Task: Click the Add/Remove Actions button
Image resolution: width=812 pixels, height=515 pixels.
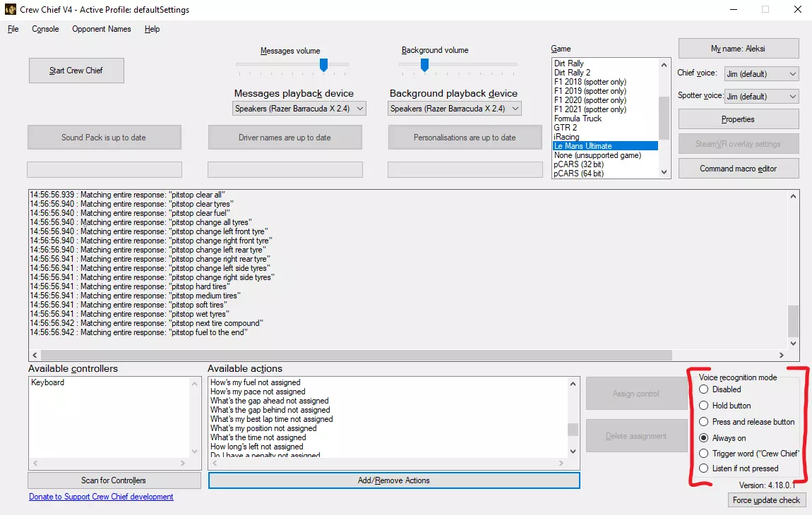Action: pos(393,480)
